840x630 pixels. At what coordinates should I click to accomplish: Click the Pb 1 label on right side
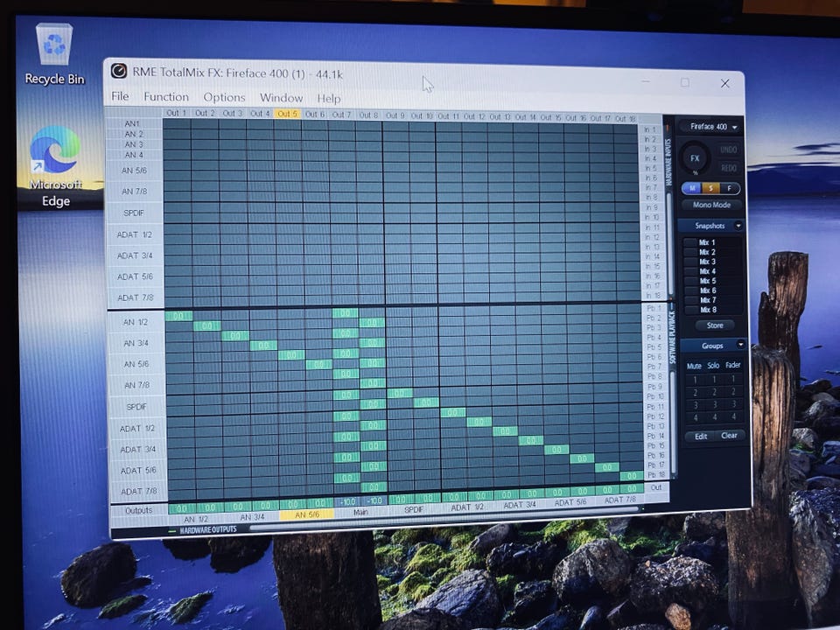point(654,308)
